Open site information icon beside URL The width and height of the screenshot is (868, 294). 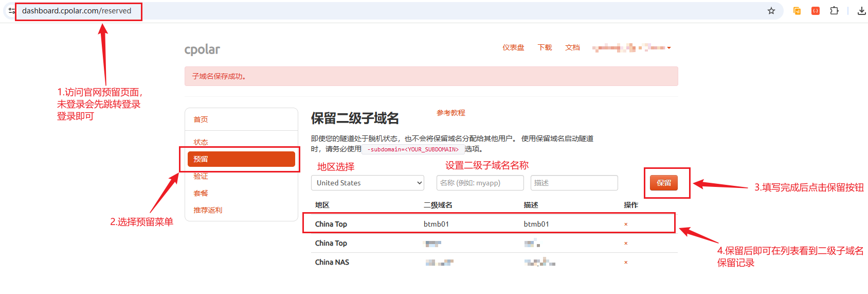point(11,11)
